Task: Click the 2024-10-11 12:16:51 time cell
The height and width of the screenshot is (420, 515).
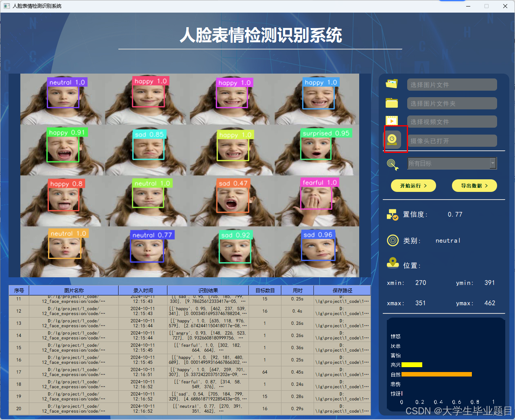Action: coord(143,372)
